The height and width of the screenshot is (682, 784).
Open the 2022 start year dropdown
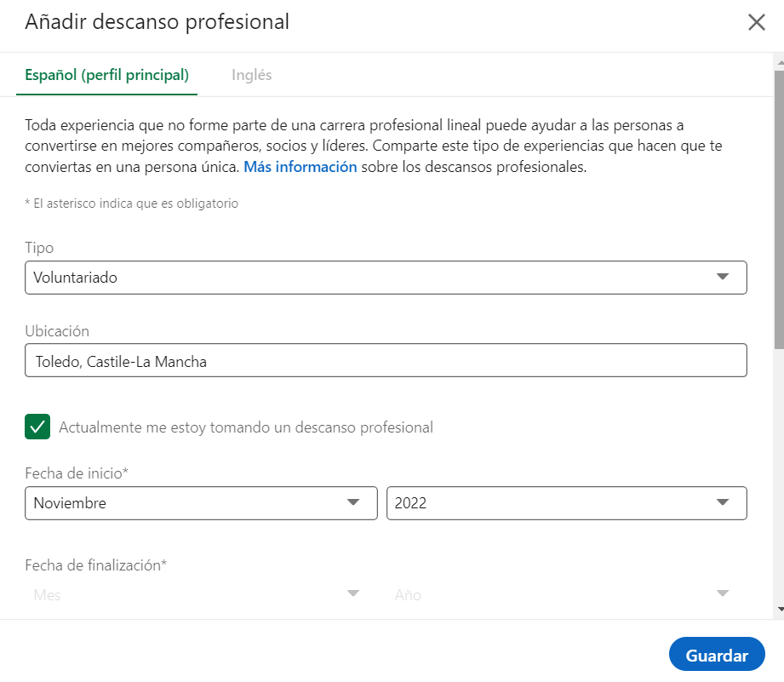click(566, 503)
